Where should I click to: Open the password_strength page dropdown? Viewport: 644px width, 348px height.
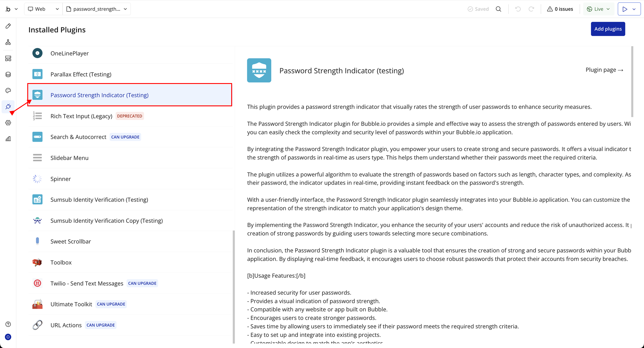(97, 9)
